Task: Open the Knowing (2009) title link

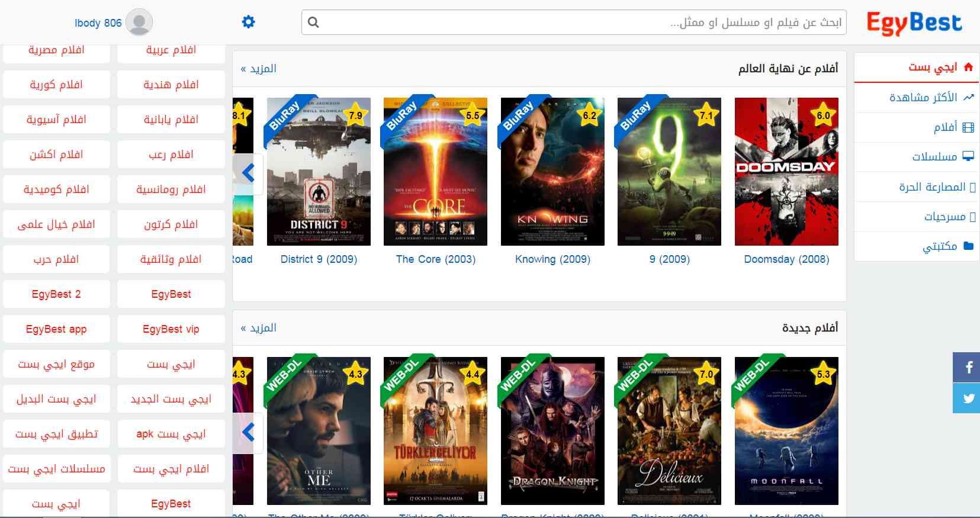Action: pyautogui.click(x=552, y=259)
